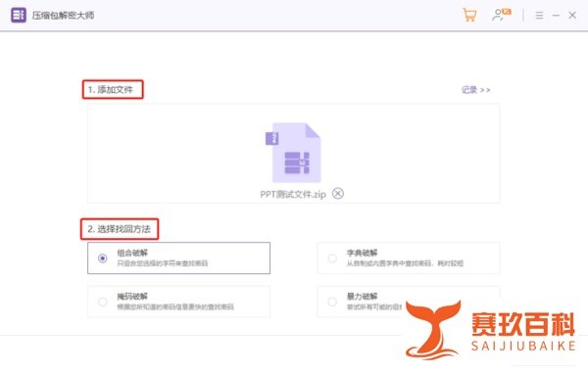Screen dimensions: 588x375
Task: Open the hamburger menu in title bar
Action: (539, 16)
